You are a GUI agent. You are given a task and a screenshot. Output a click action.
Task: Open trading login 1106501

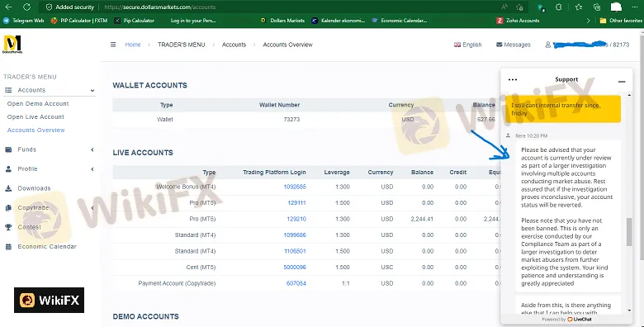pyautogui.click(x=295, y=251)
